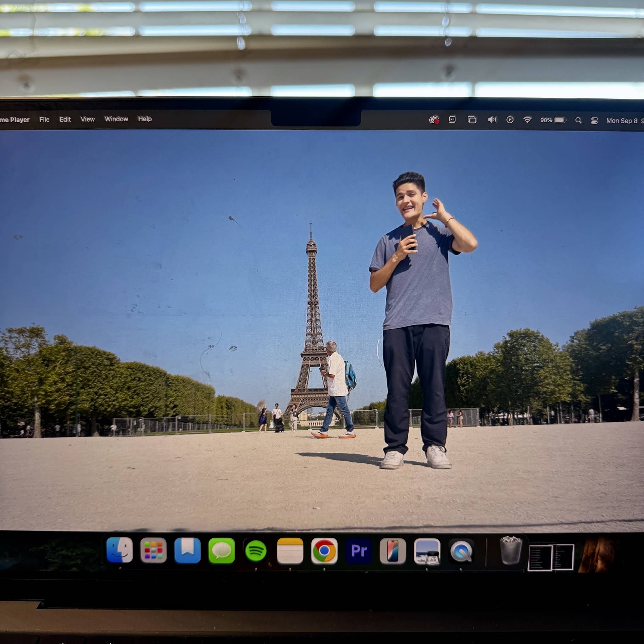
Task: Open Spotlight search
Action: 578,120
